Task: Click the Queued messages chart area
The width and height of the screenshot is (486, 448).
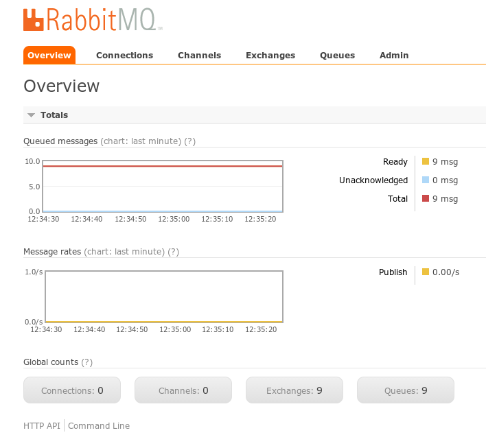Action: [x=163, y=186]
